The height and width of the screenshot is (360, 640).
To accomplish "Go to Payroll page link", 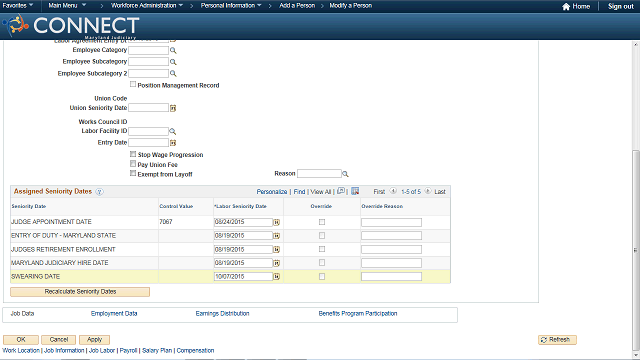I will click(x=128, y=351).
